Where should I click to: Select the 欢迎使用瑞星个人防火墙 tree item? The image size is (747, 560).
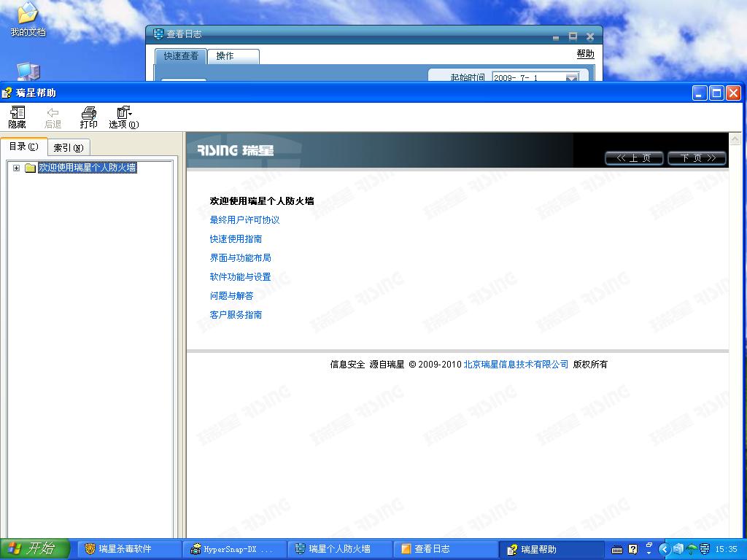pyautogui.click(x=88, y=168)
